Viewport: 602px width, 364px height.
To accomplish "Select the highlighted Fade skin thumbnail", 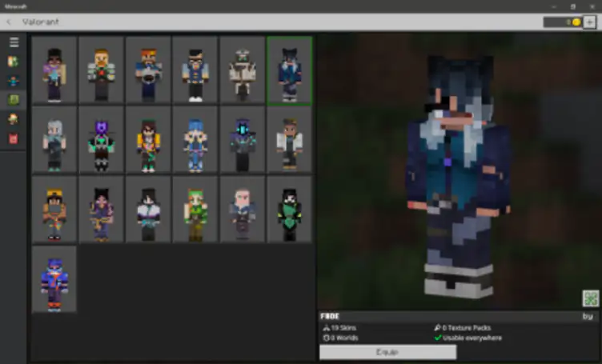I will pyautogui.click(x=290, y=71).
